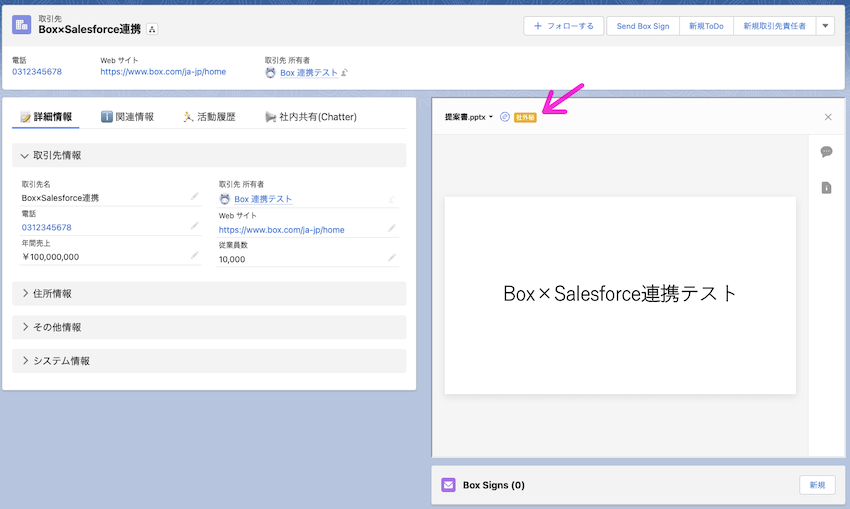
Task: Open the account hierarchy icon next to title
Action: 152,29
